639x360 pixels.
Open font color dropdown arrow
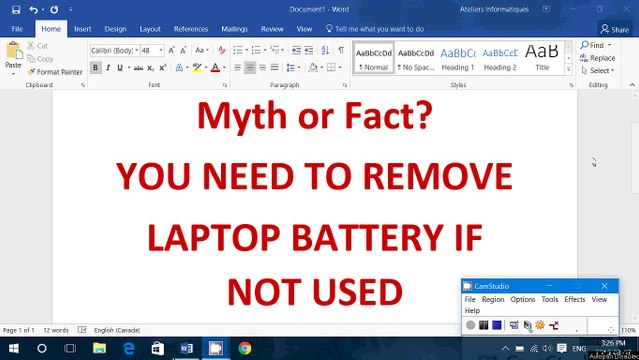click(x=224, y=68)
